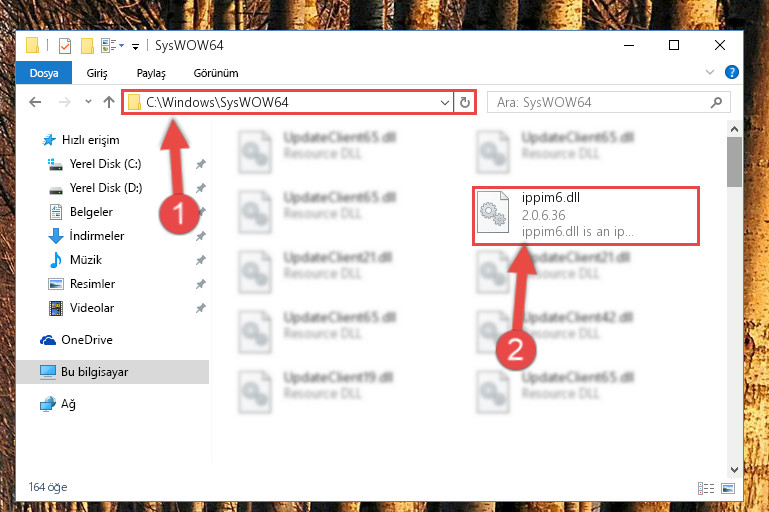The image size is (769, 512).
Task: Click the vertical scrollbar thumb
Action: (734, 162)
